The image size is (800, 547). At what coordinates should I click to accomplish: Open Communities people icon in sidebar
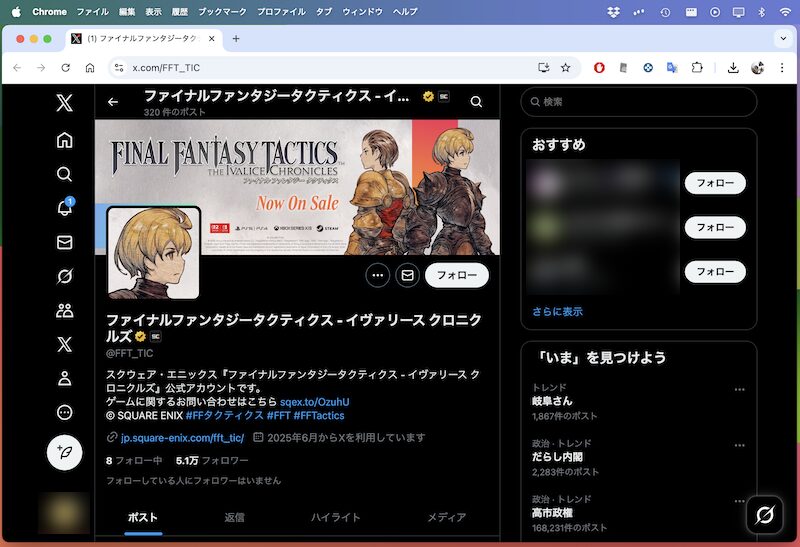pyautogui.click(x=64, y=310)
